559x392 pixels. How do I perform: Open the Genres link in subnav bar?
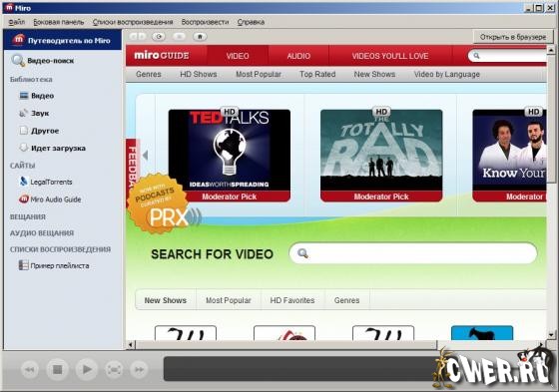tap(149, 74)
